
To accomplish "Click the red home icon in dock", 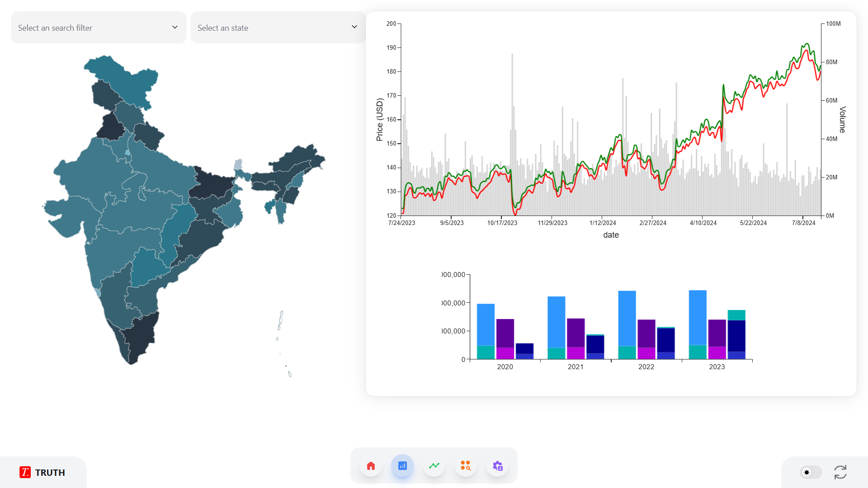I will point(371,466).
